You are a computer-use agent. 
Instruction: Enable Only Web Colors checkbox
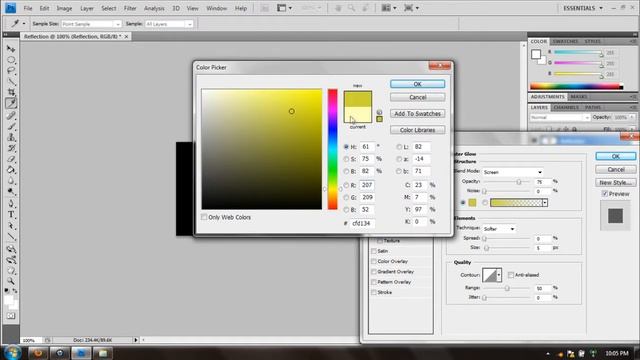tap(204, 217)
